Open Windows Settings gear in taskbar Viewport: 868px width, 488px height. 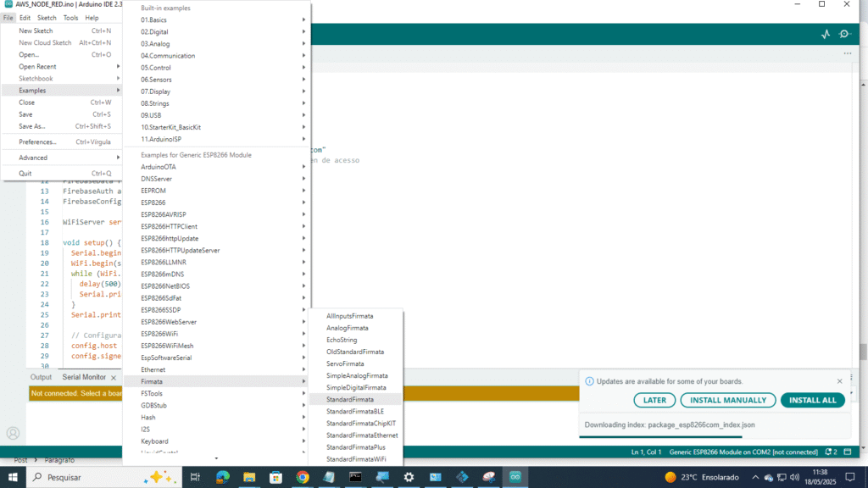coord(409,477)
